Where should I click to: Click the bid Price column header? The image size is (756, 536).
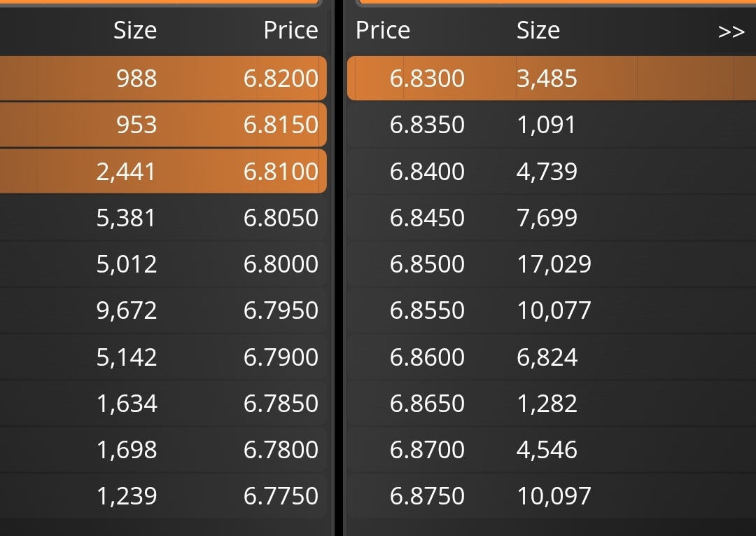tap(290, 30)
